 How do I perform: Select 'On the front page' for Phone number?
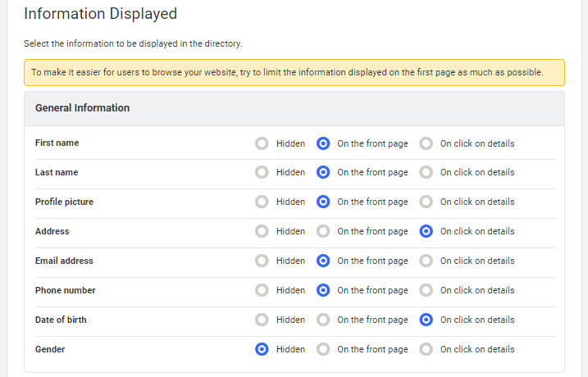323,291
